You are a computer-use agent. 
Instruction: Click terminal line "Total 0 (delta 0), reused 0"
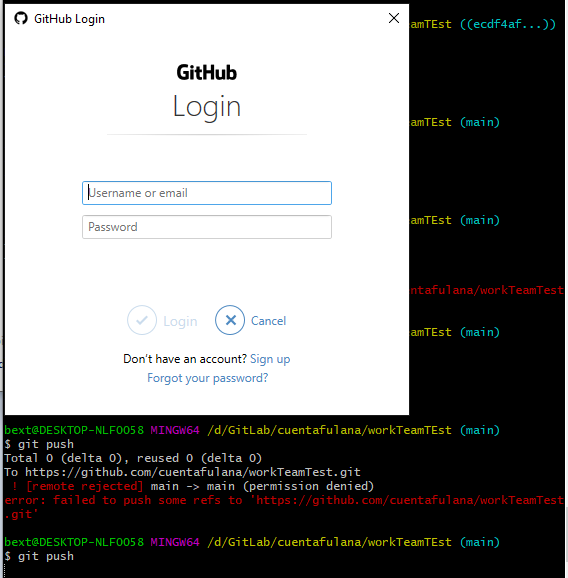tap(133, 458)
